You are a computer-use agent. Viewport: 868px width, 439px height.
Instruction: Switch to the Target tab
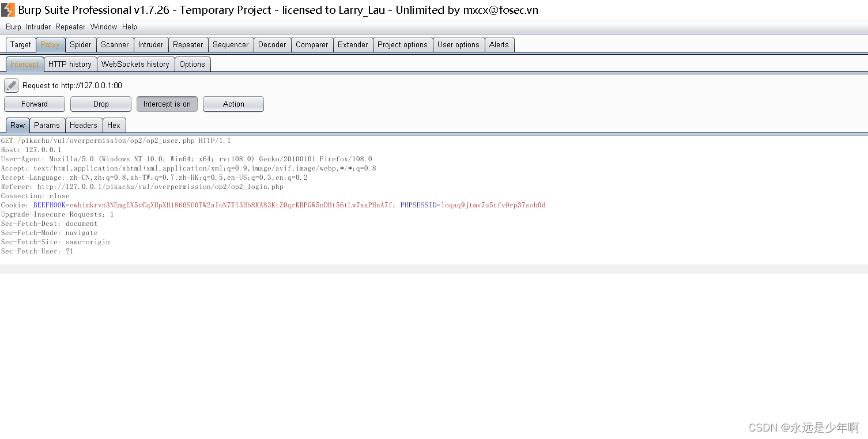click(x=21, y=44)
